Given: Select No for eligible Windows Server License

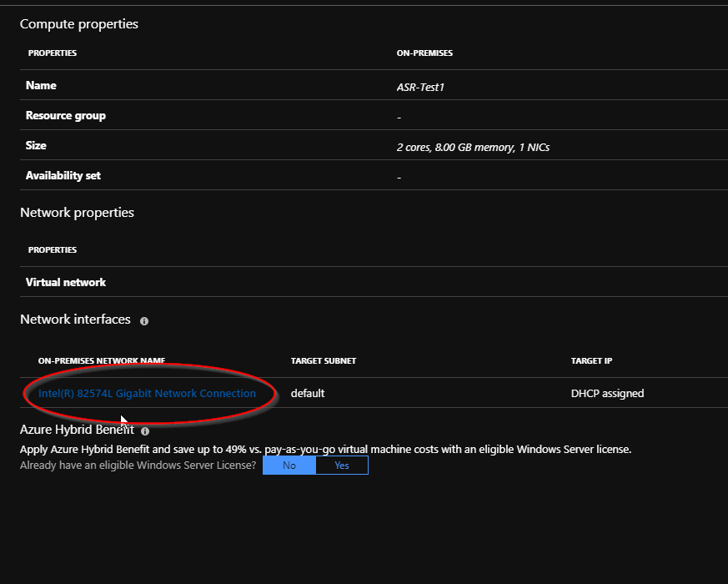Looking at the screenshot, I should (x=289, y=465).
